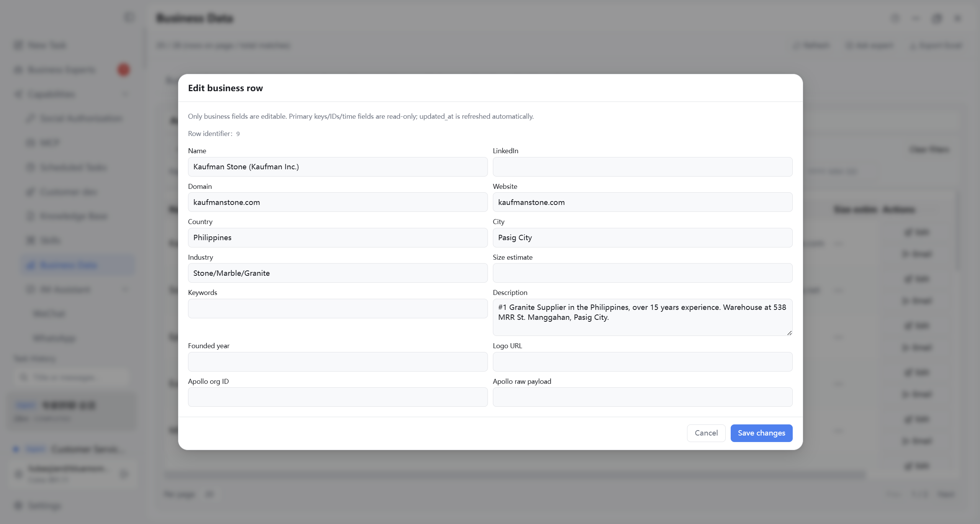The height and width of the screenshot is (524, 980).
Task: Click the "Size estimate" label
Action: (512, 257)
